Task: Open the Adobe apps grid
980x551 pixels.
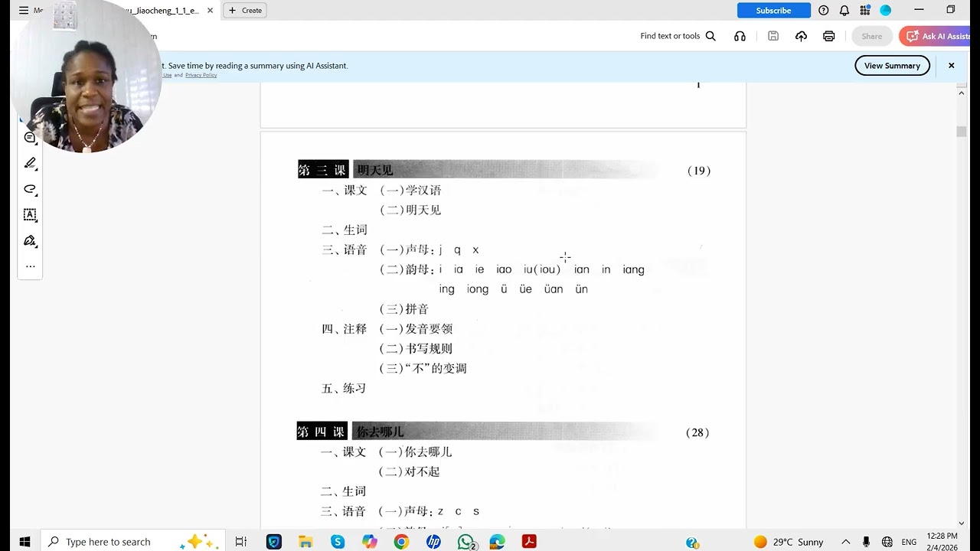Action: [865, 11]
